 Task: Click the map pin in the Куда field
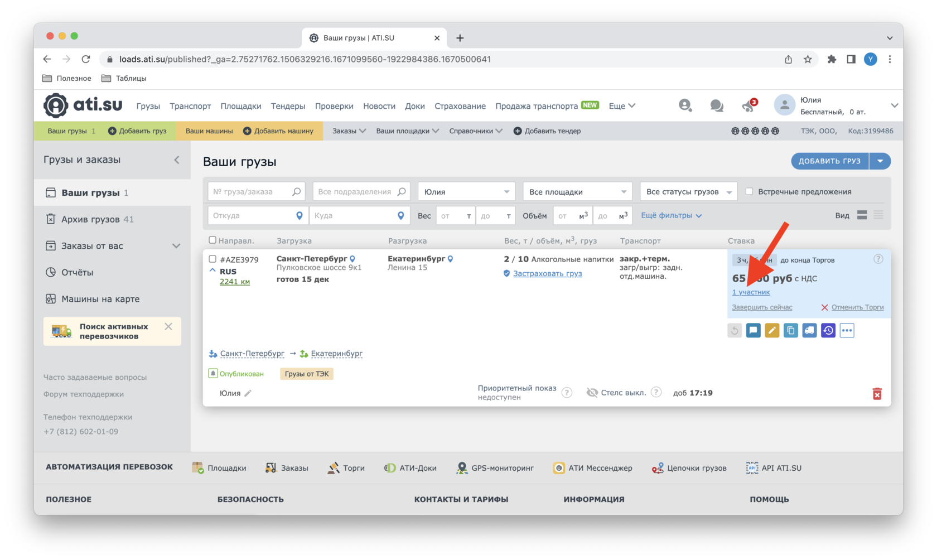400,216
